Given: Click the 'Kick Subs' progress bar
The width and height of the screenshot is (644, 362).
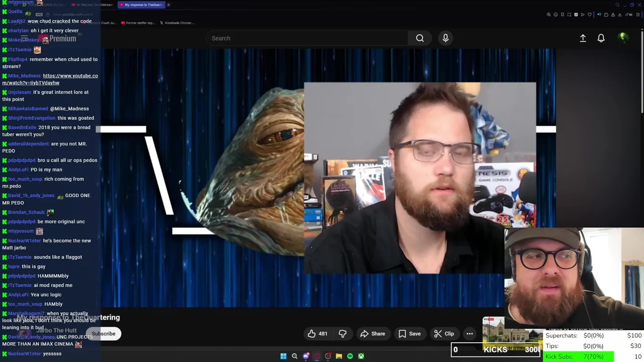Looking at the screenshot, I should [579, 356].
